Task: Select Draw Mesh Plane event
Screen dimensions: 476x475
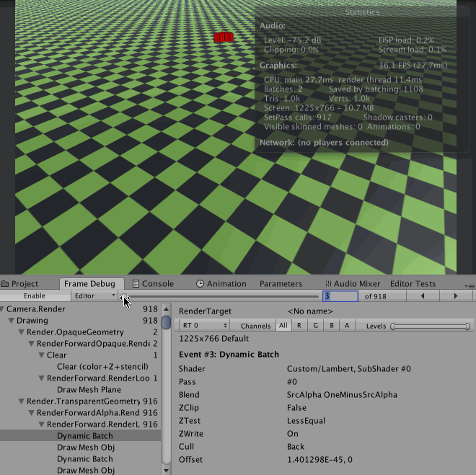Action: [x=80, y=390]
